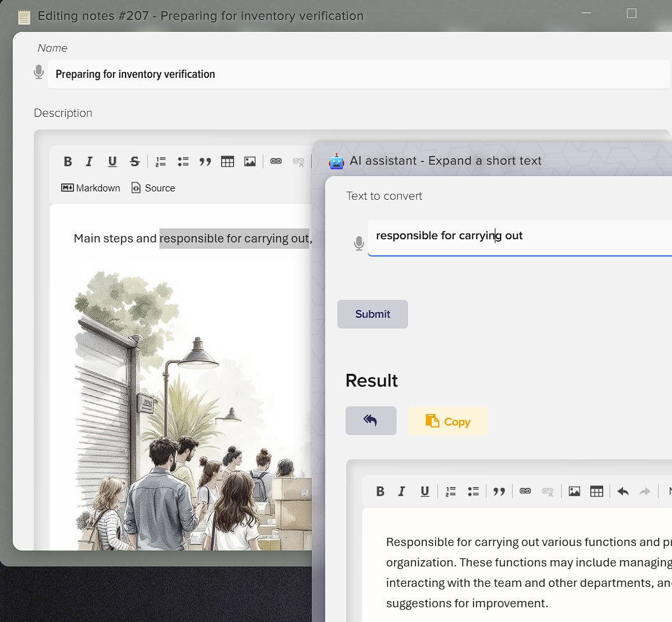Click the reply arrows button under Result
672x622 pixels.
[x=370, y=421]
